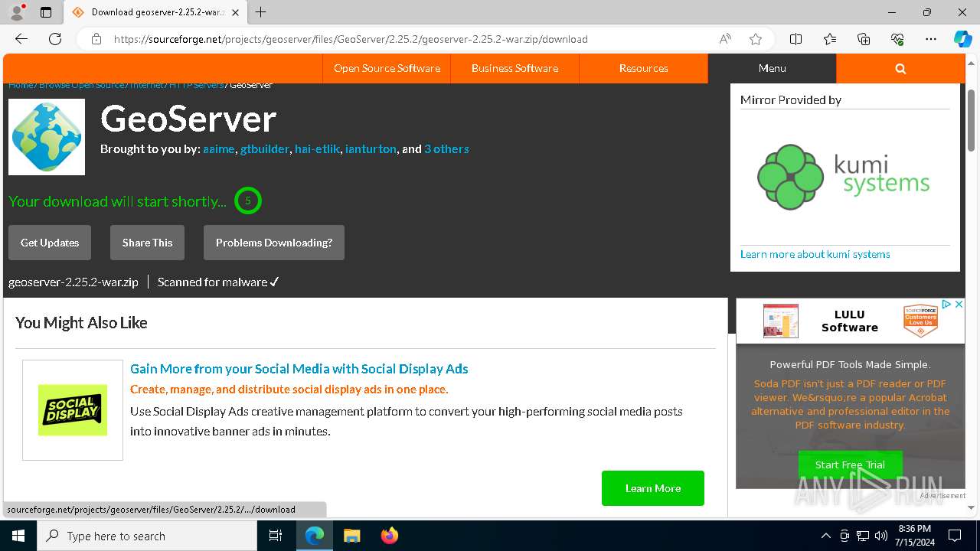Open the ianturton contributor link
This screenshot has height=551, width=980.
click(x=371, y=149)
